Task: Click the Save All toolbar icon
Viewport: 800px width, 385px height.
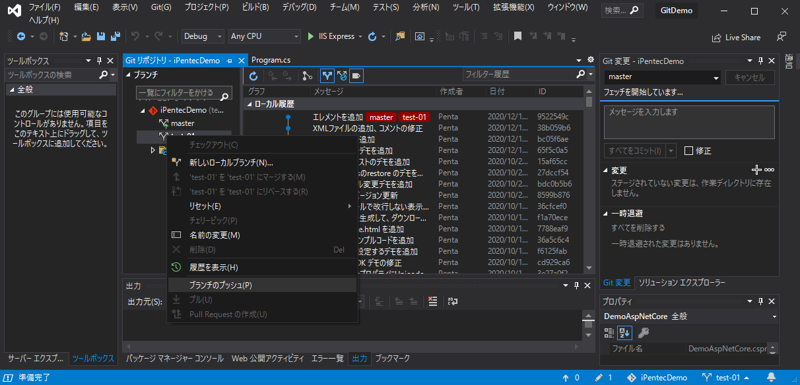Action: [116, 37]
